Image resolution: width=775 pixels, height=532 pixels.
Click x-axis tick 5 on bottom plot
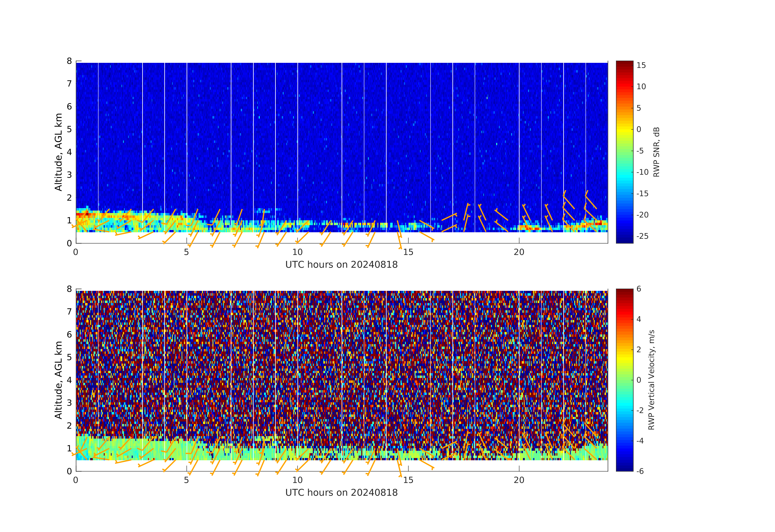point(186,480)
